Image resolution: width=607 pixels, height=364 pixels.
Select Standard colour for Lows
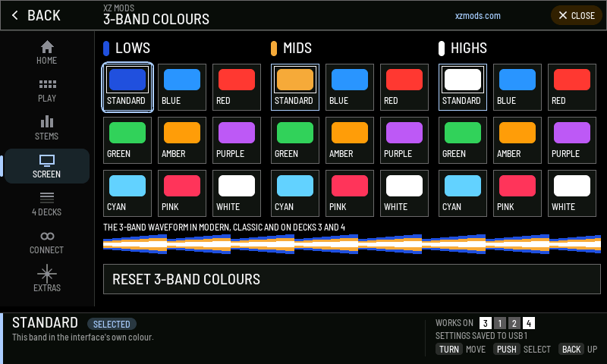tap(127, 87)
